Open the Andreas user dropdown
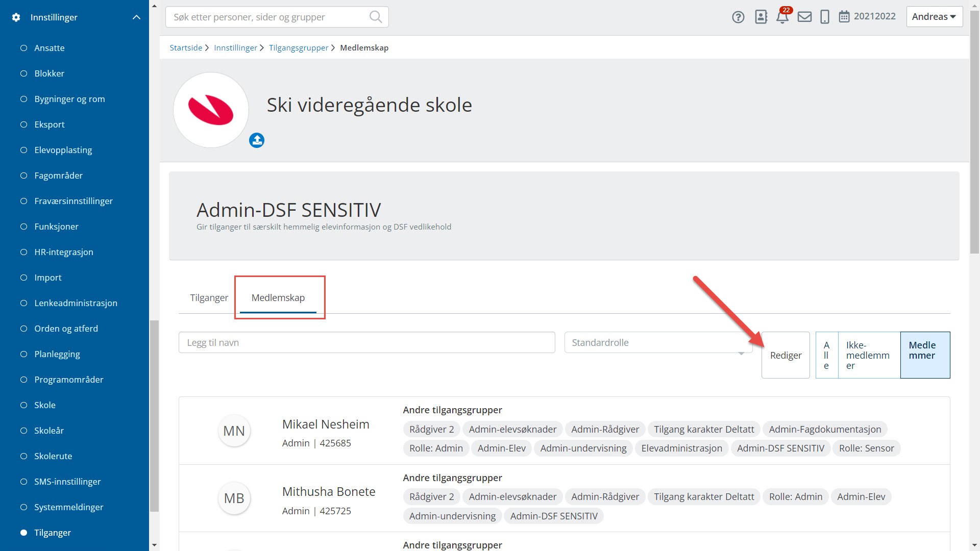Viewport: 980px width, 551px height. pyautogui.click(x=934, y=16)
